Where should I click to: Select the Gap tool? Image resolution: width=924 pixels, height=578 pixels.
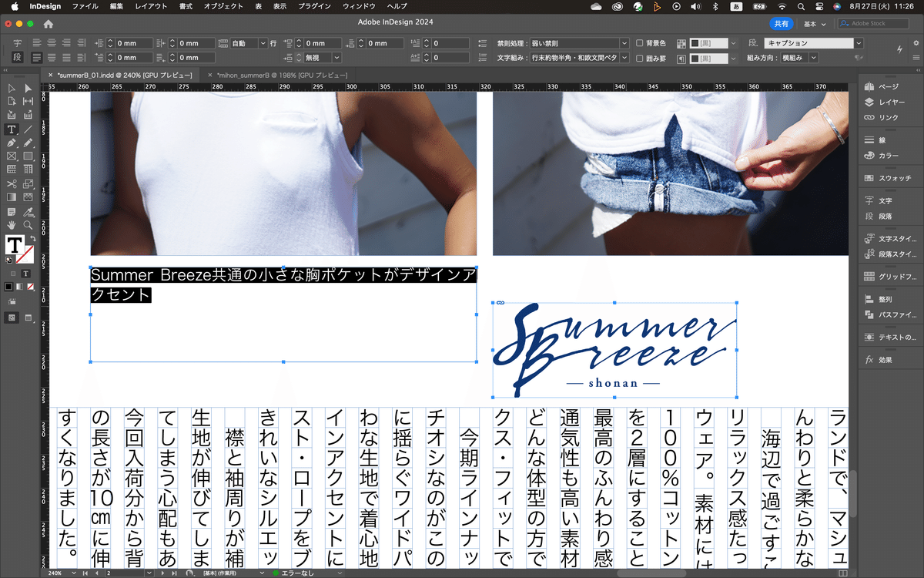coord(28,102)
